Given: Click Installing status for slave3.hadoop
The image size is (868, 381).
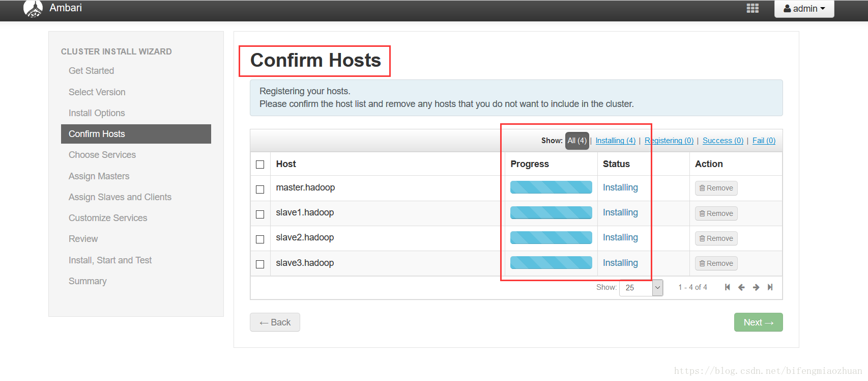Looking at the screenshot, I should click(620, 263).
